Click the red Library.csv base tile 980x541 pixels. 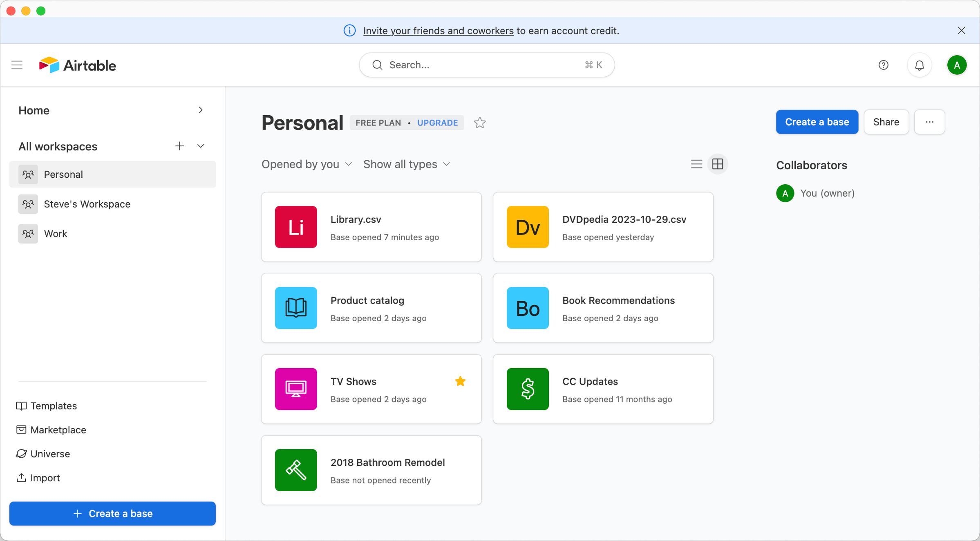tap(296, 227)
